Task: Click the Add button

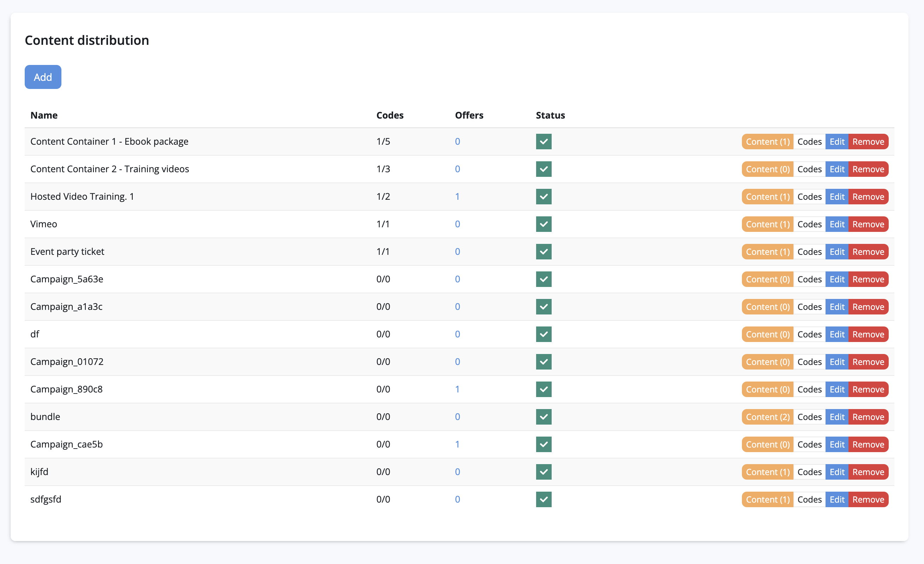Action: point(43,77)
